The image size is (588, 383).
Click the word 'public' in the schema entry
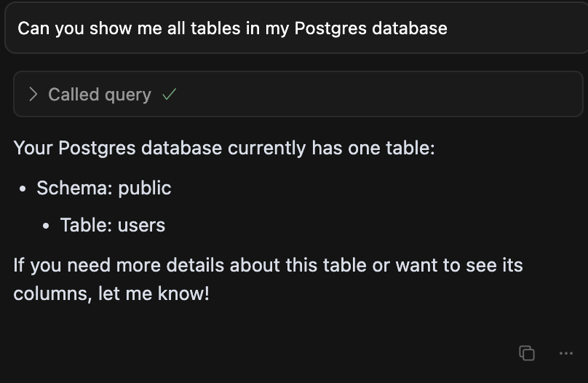tap(145, 189)
